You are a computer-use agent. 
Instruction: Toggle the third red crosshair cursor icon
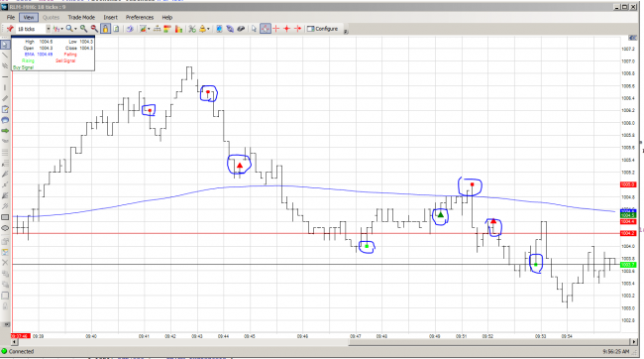coord(298,29)
